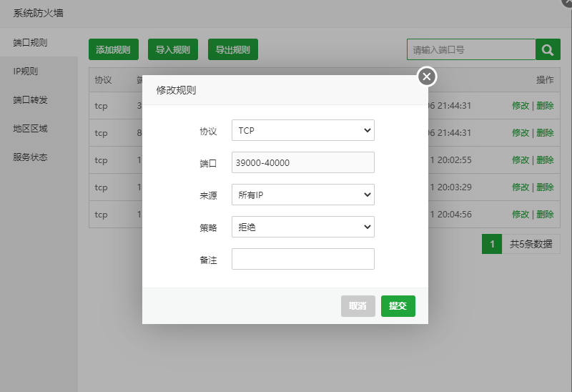This screenshot has width=572, height=392.
Task: Switch to the IP规则 tab
Action: (x=39, y=71)
